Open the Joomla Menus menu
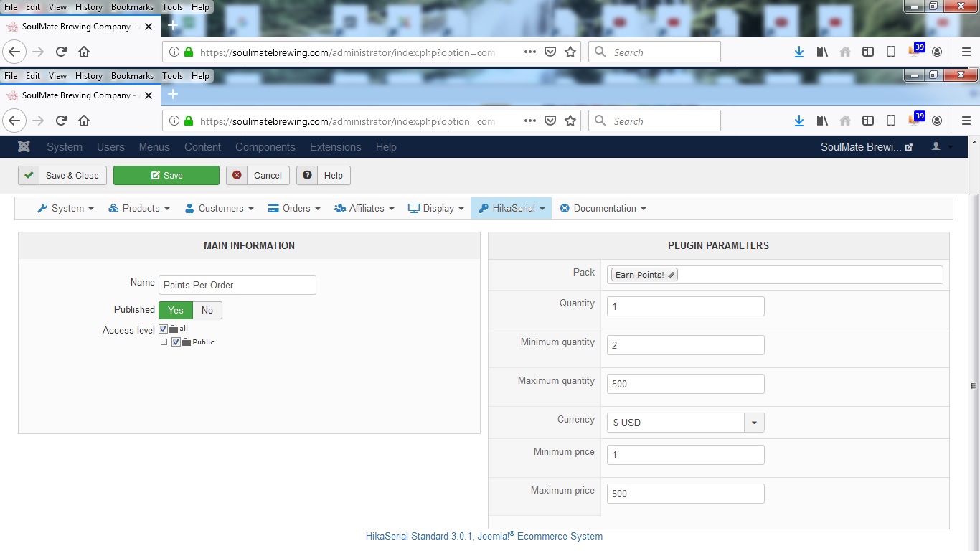Image resolution: width=980 pixels, height=551 pixels. [x=154, y=146]
